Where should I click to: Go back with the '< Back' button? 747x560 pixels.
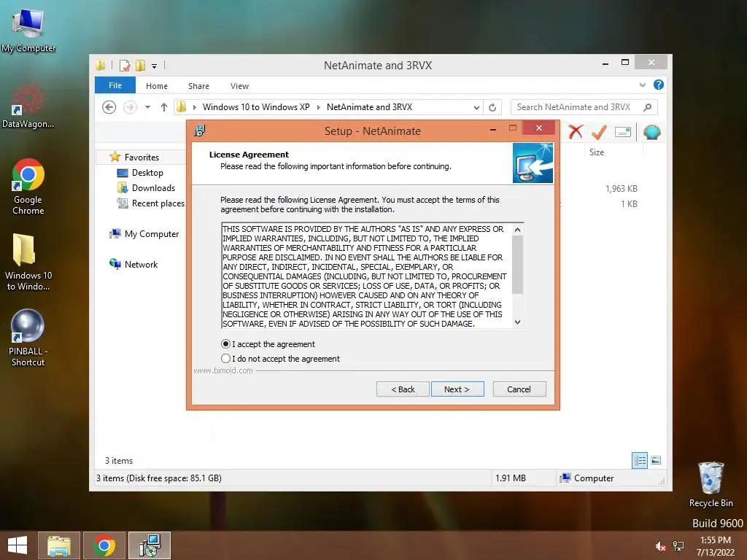coord(403,389)
